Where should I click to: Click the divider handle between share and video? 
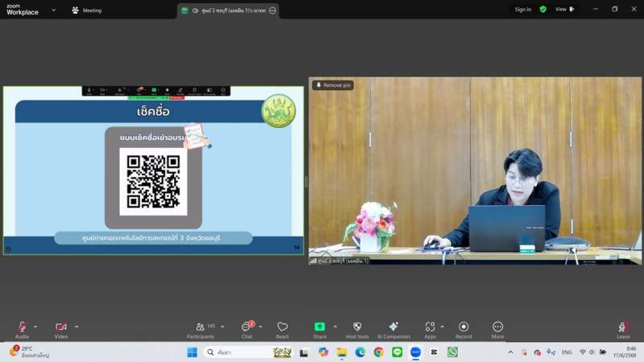(306, 182)
